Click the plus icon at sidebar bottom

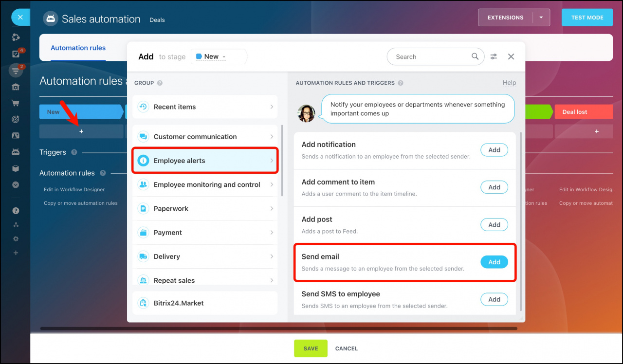(16, 253)
